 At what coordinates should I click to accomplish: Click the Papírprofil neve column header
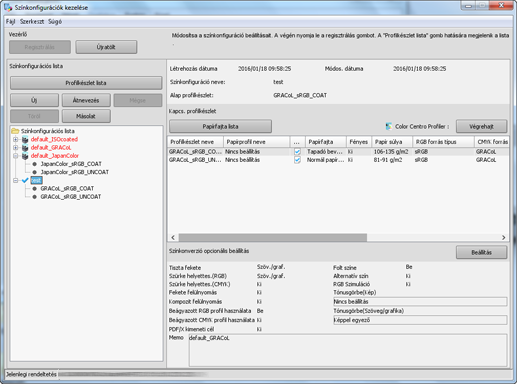pyautogui.click(x=256, y=142)
